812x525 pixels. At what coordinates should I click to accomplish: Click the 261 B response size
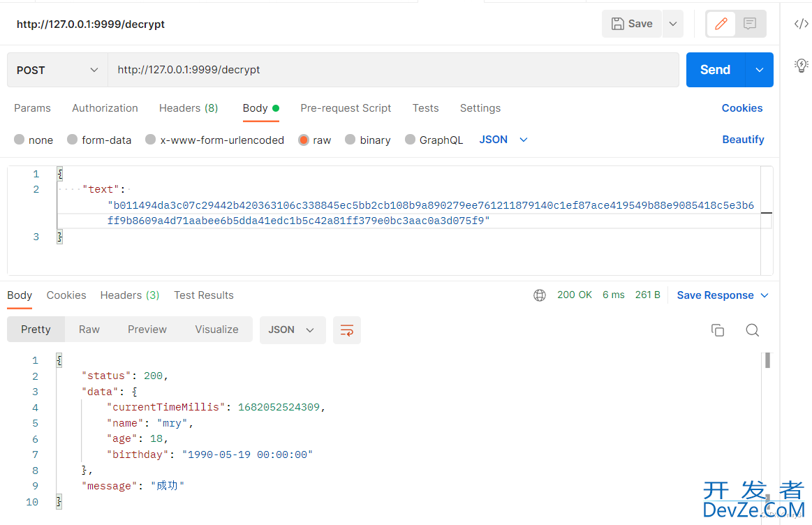tap(647, 295)
